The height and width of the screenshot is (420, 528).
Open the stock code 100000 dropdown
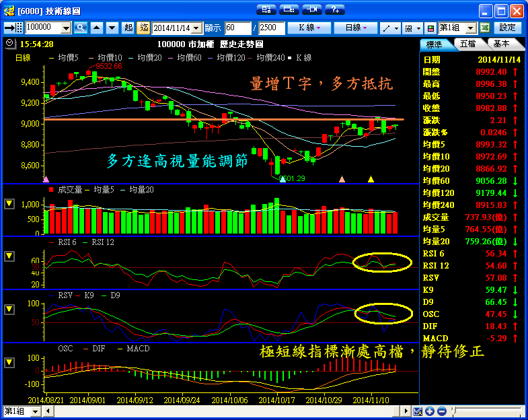point(66,28)
